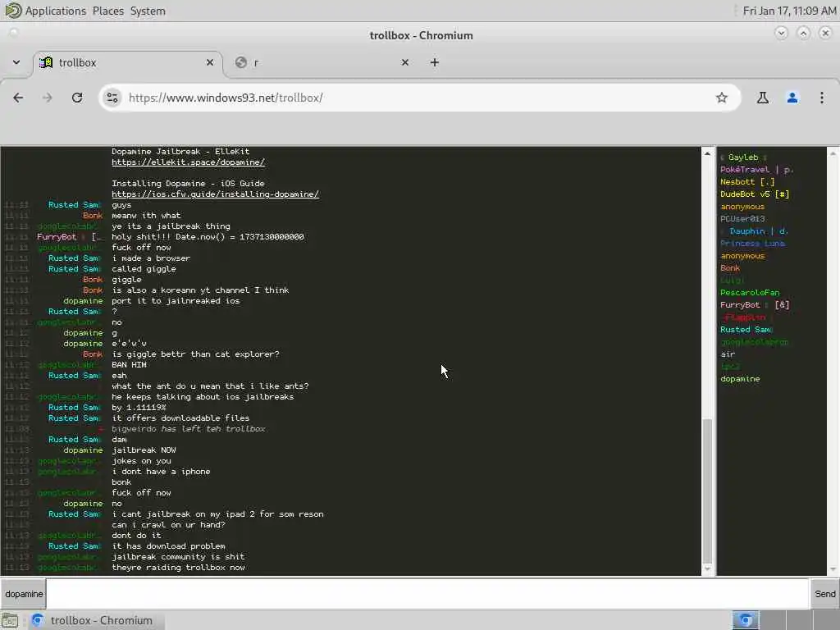The height and width of the screenshot is (630, 840).
Task: Select PCUser013 in user list
Action: (742, 218)
